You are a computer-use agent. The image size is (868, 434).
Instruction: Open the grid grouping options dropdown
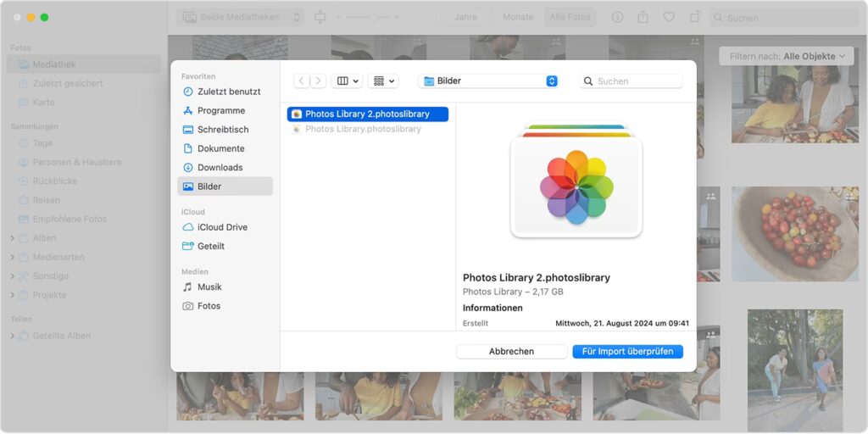tap(383, 81)
